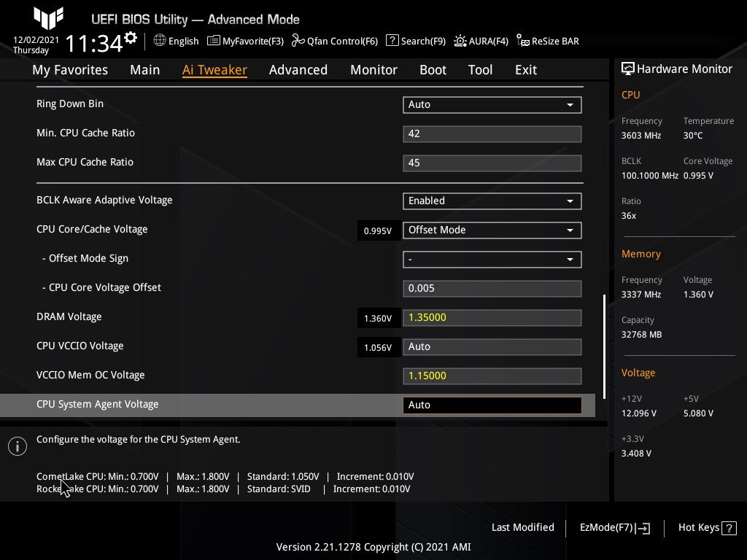
Task: Click the settings list scrollbar
Action: point(604,346)
